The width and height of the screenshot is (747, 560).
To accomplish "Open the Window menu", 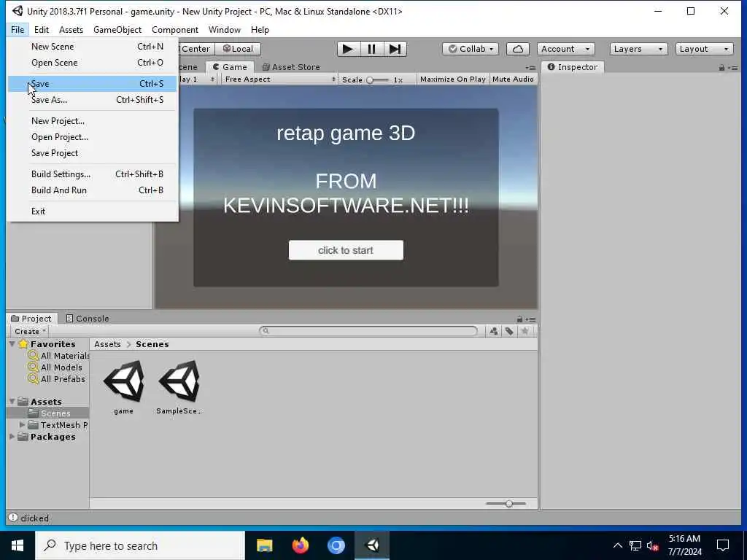I will tap(225, 29).
